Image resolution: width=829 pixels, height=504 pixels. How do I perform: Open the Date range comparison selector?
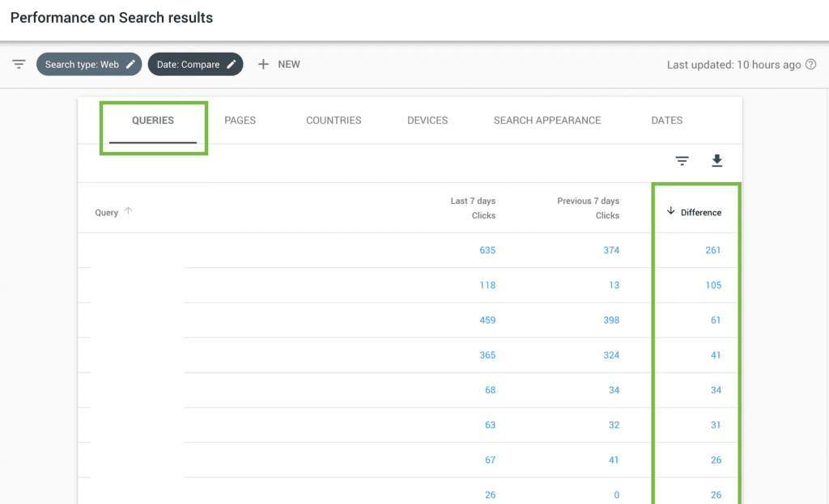pos(195,64)
